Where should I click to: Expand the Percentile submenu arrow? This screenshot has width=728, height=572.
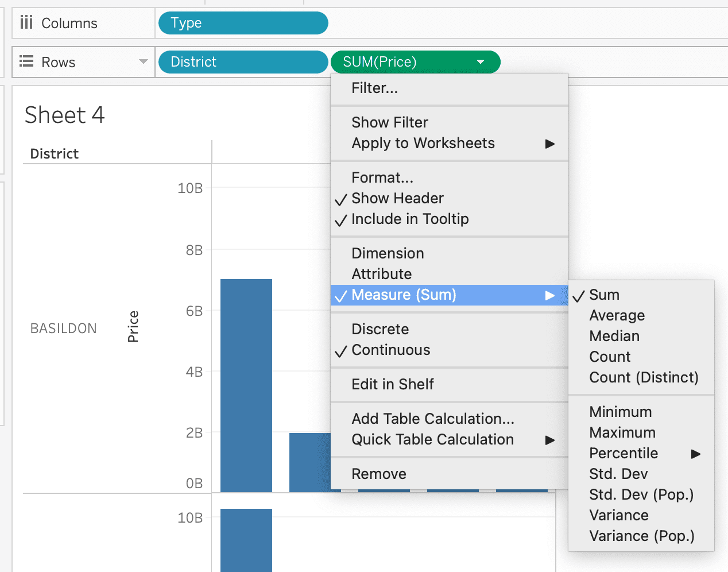point(696,454)
